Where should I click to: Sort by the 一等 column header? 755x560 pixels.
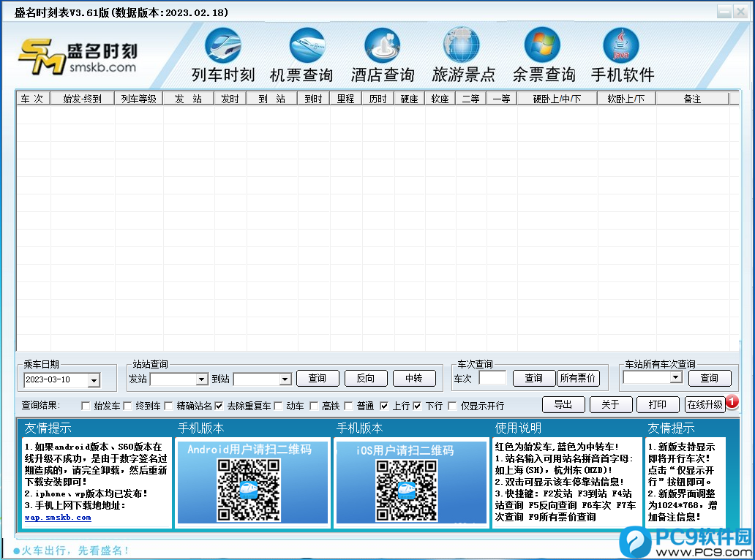click(502, 99)
